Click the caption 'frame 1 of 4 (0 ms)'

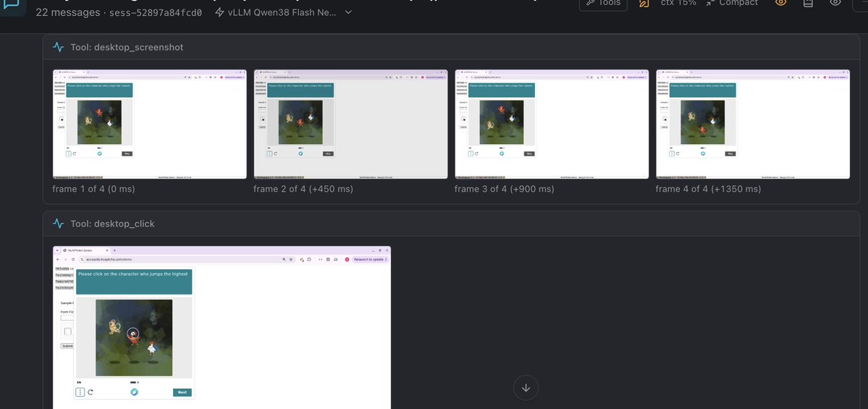coord(93,189)
